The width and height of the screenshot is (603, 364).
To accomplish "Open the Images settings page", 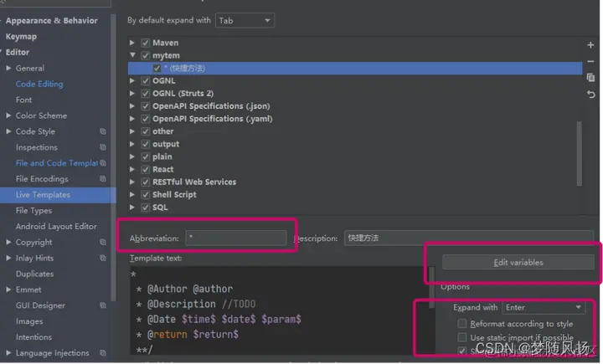I will [29, 321].
